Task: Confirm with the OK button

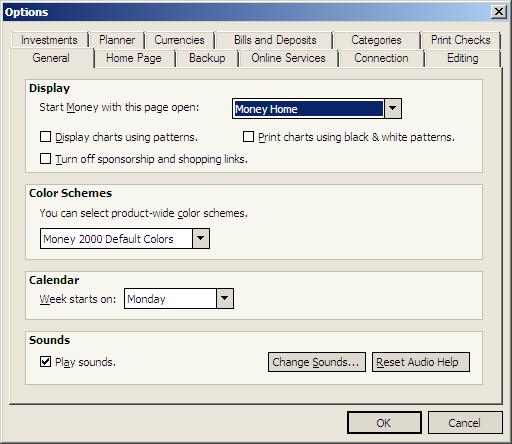Action: [384, 423]
